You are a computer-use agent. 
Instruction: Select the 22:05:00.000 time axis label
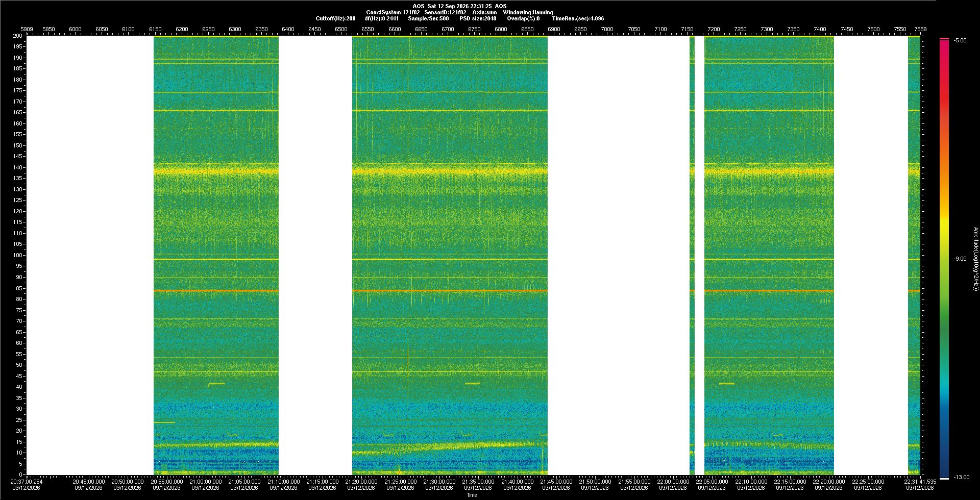(x=712, y=482)
